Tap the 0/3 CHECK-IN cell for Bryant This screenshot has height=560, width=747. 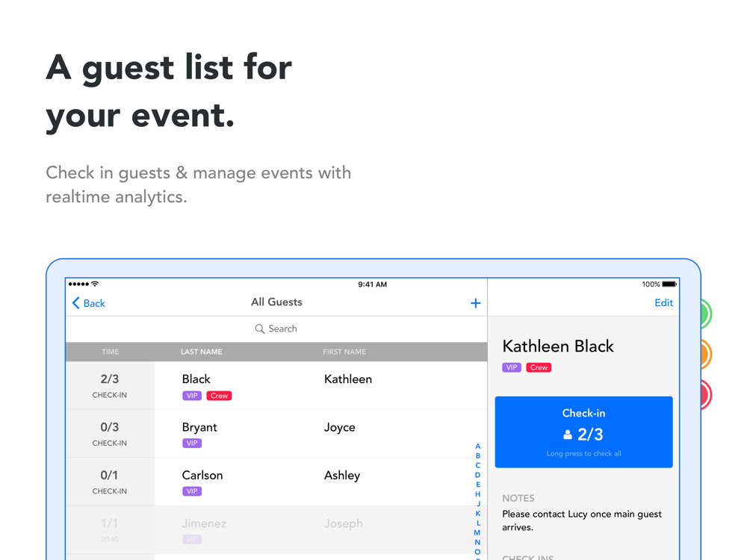[110, 434]
